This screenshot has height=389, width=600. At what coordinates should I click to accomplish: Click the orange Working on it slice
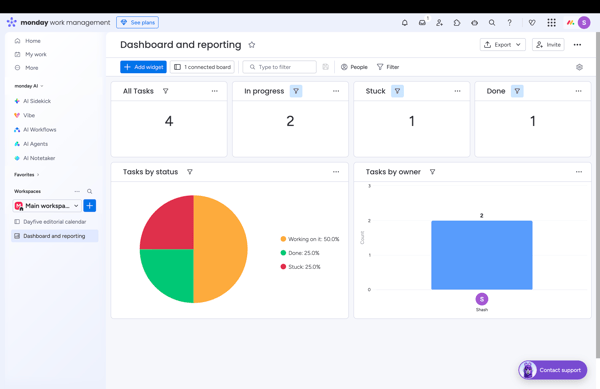pos(222,249)
